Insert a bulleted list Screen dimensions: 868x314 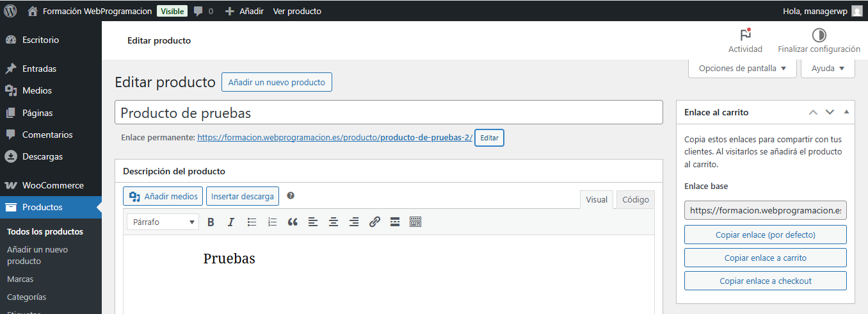point(252,222)
